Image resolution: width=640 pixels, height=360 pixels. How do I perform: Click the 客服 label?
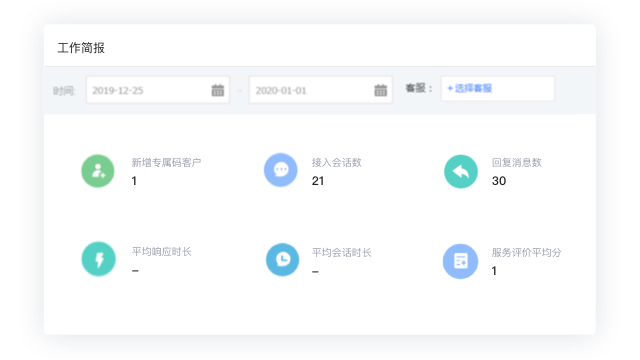pyautogui.click(x=419, y=88)
